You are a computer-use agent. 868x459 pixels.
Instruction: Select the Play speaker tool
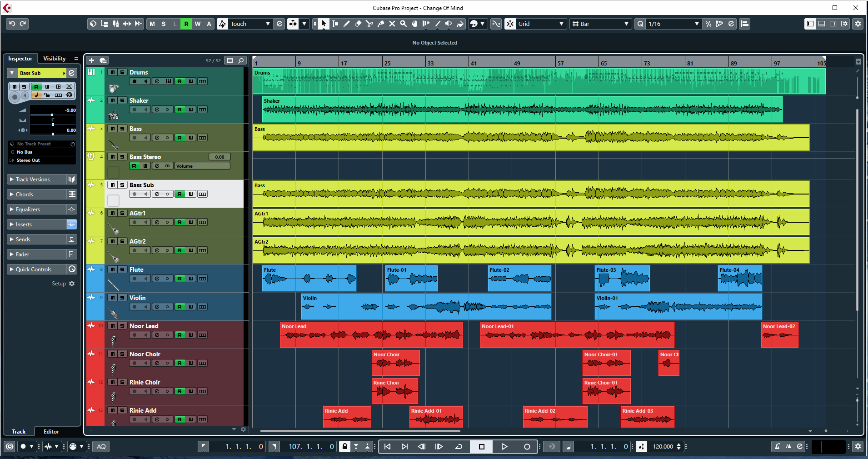(449, 24)
